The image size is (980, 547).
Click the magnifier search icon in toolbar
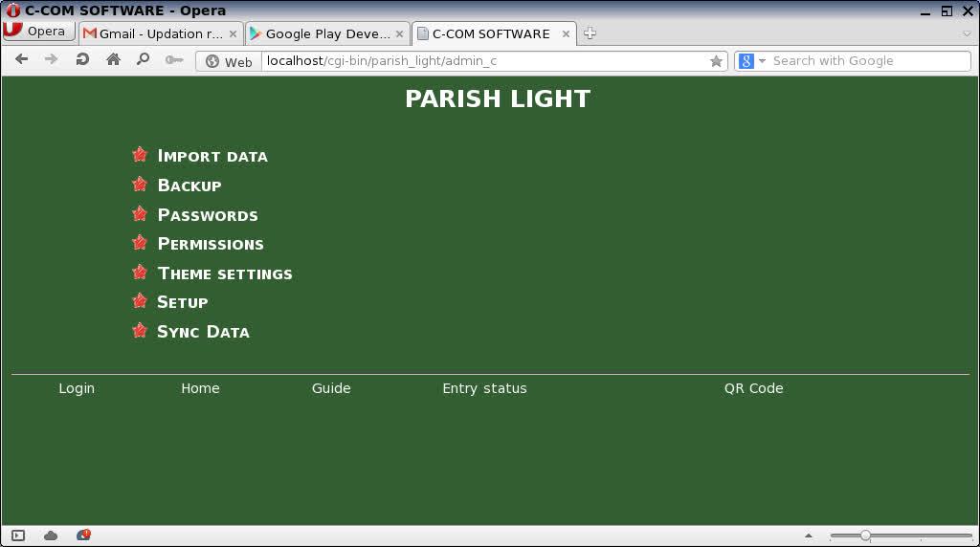click(x=144, y=59)
